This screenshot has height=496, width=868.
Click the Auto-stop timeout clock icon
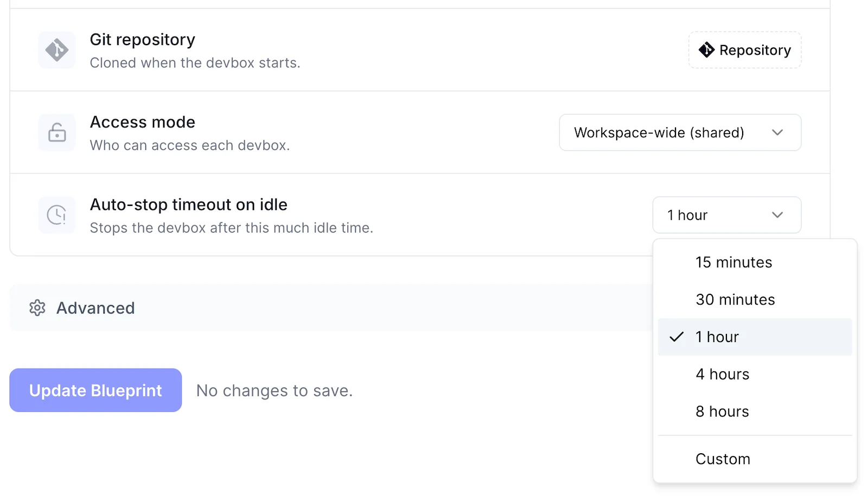click(x=56, y=215)
